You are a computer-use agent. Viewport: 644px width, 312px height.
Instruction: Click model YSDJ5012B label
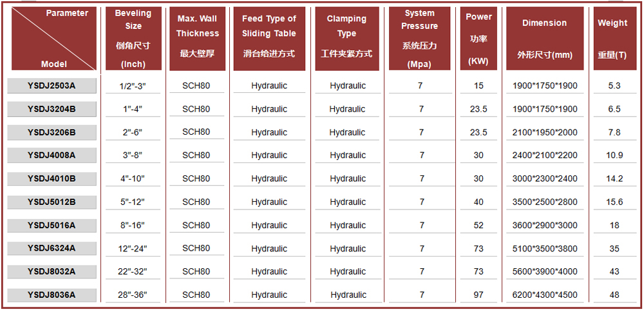[52, 202]
